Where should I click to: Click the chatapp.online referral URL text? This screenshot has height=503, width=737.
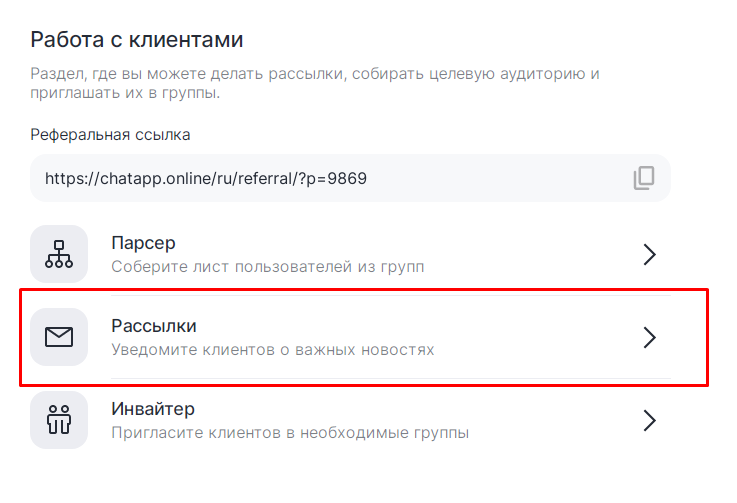click(206, 179)
